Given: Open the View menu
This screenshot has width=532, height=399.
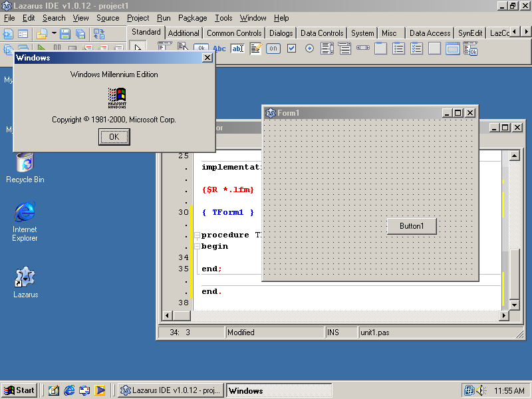Looking at the screenshot, I should click(x=80, y=18).
